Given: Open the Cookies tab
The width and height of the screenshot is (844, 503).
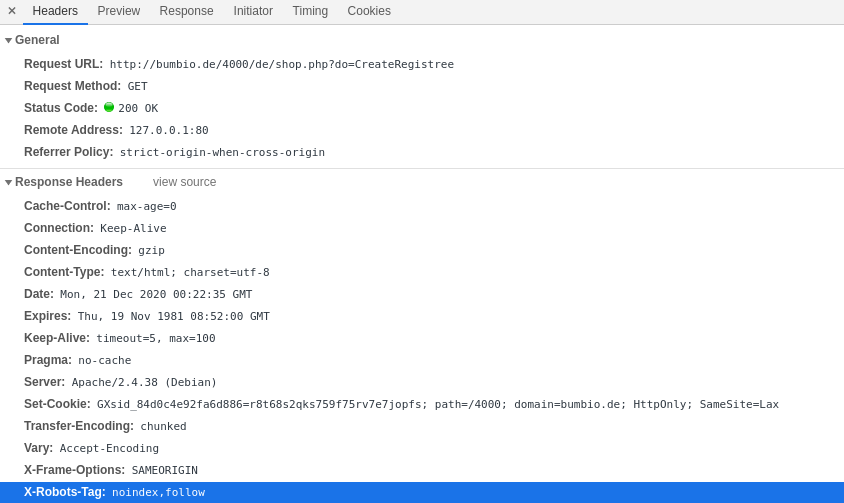Looking at the screenshot, I should (369, 11).
